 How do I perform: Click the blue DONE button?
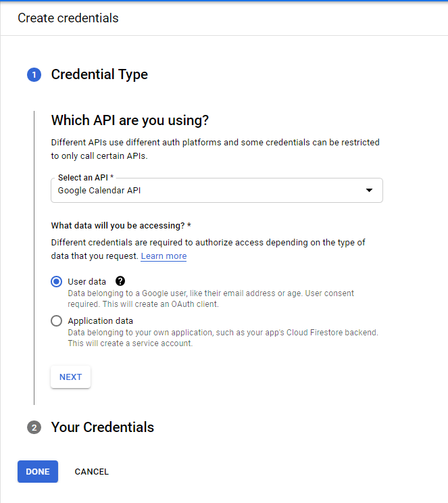click(38, 472)
